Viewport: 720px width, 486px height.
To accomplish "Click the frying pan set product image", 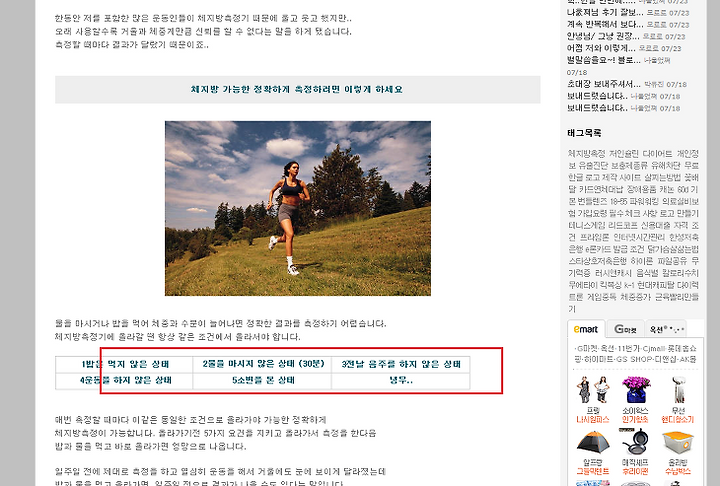I will coord(635,442).
